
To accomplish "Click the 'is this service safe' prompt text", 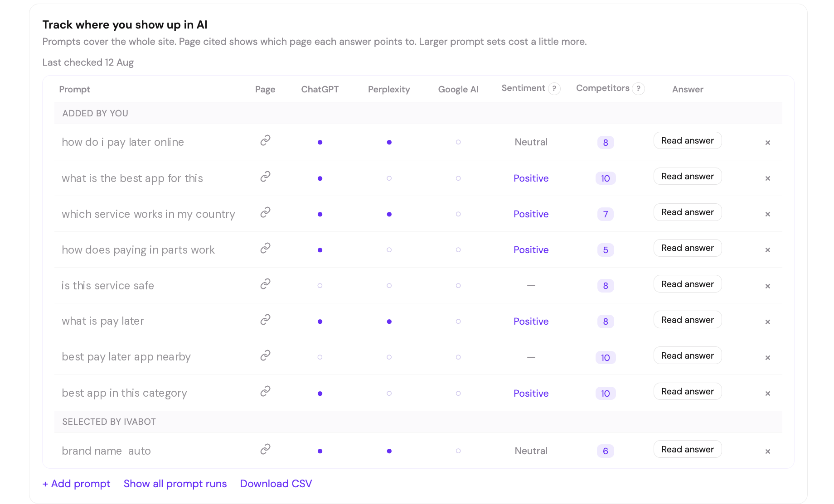I will click(x=108, y=286).
